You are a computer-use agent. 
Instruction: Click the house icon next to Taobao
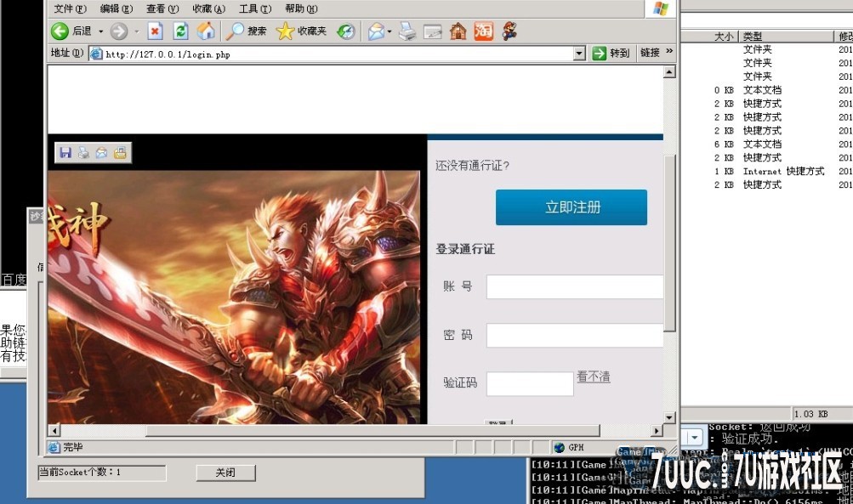[458, 31]
